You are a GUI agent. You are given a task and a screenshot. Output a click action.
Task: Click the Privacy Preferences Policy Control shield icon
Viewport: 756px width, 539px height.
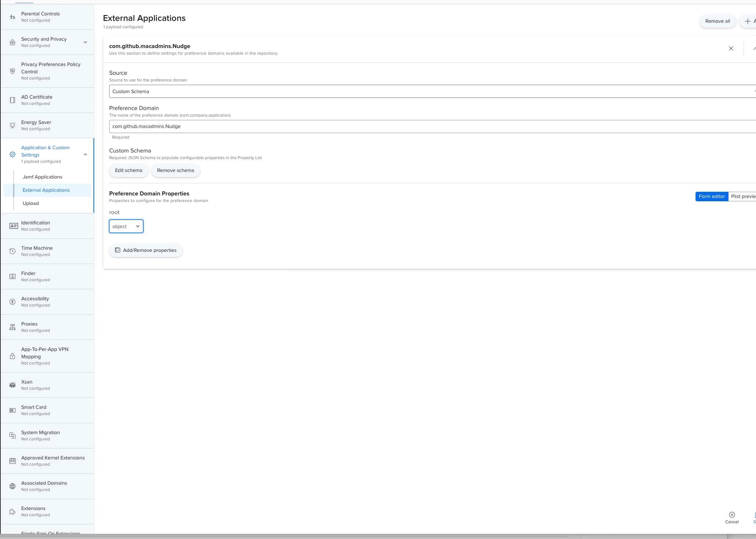12,71
